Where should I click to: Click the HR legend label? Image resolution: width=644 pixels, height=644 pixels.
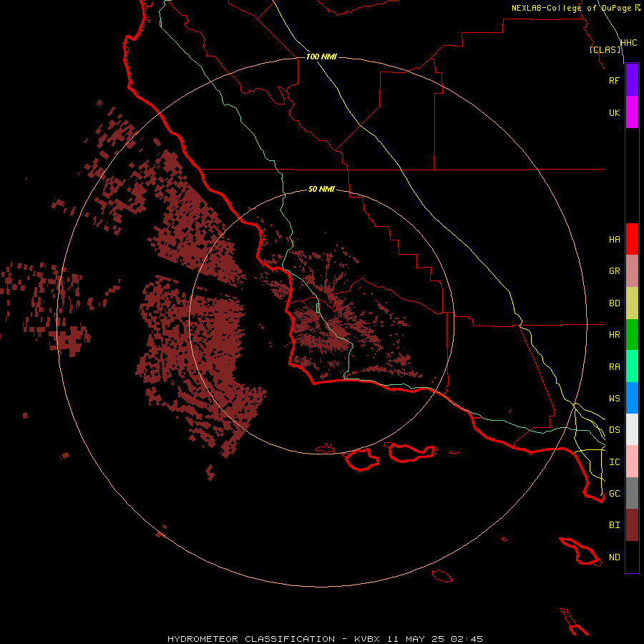pyautogui.click(x=615, y=335)
